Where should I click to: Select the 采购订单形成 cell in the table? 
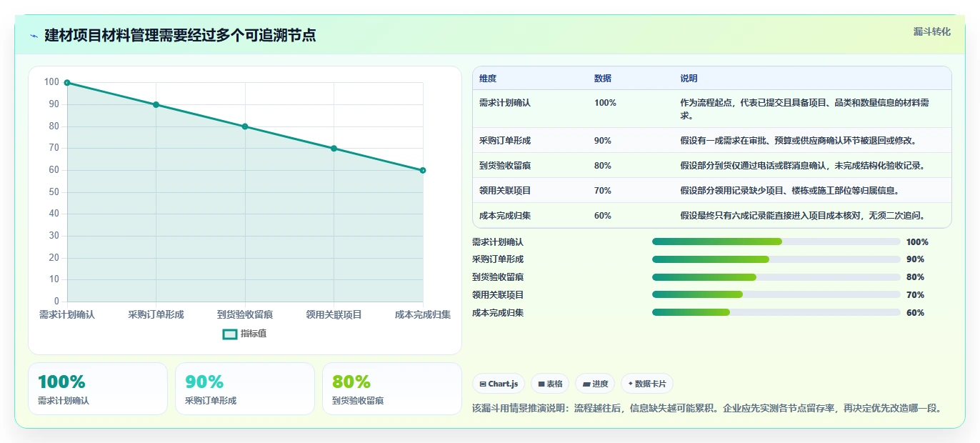point(505,141)
